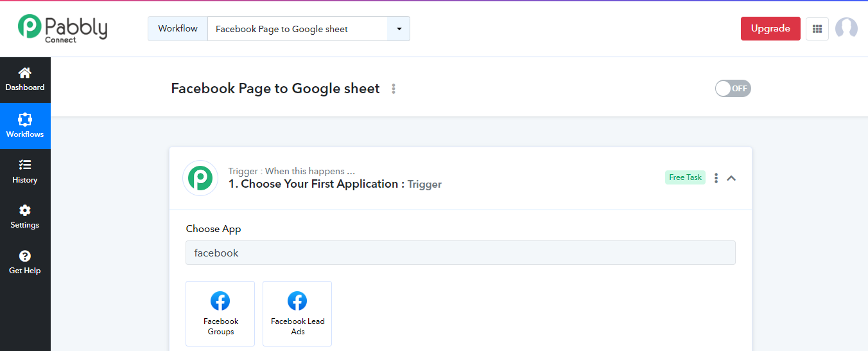Open Get Help in the sidebar

pyautogui.click(x=25, y=262)
